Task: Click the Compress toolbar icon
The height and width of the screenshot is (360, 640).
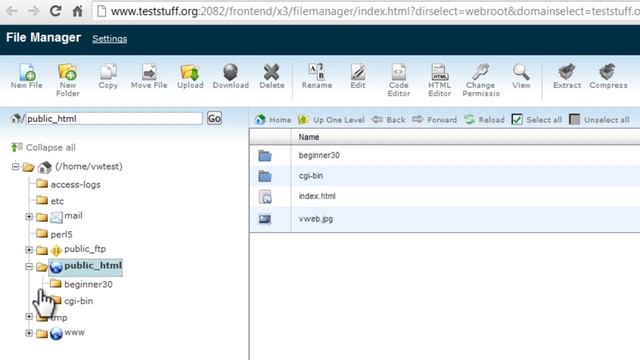Action: coord(608,76)
